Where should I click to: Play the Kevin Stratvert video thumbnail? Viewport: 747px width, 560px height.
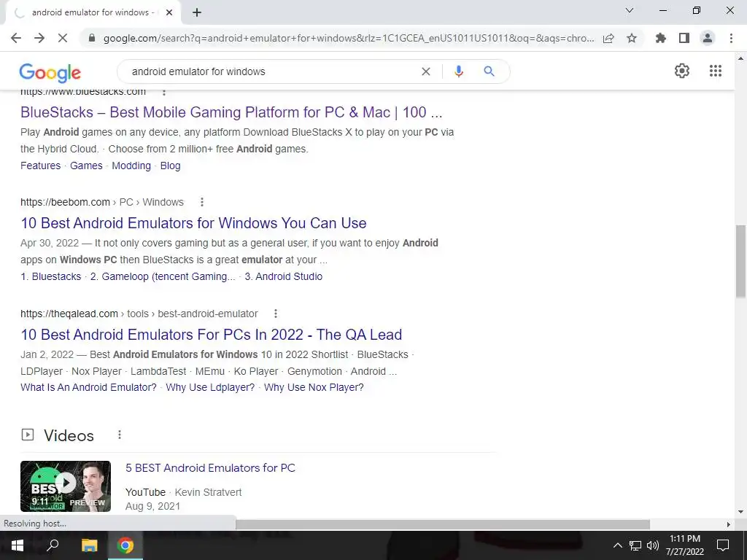pos(66,486)
